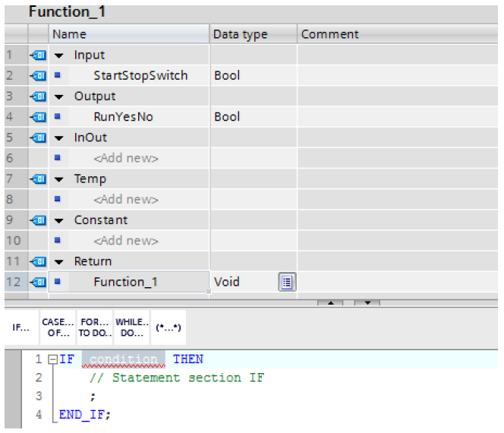The image size is (504, 433).
Task: Click the END_IF keyword in line 4
Action: [82, 415]
